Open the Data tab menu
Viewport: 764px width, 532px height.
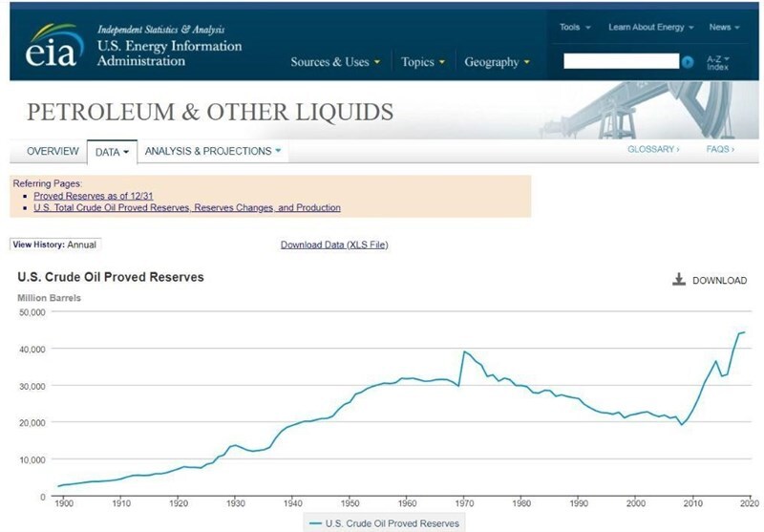(112, 152)
